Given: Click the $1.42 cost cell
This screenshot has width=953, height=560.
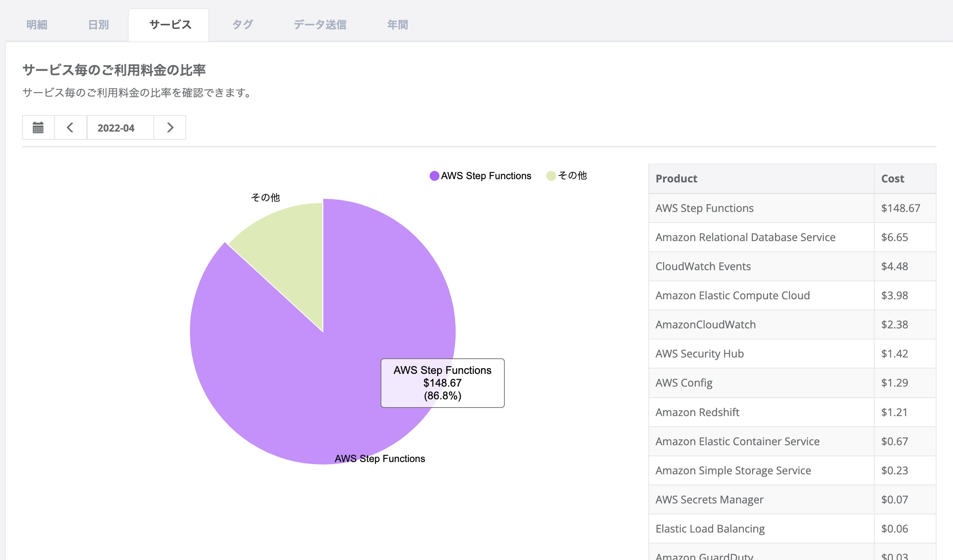Looking at the screenshot, I should 905,354.
